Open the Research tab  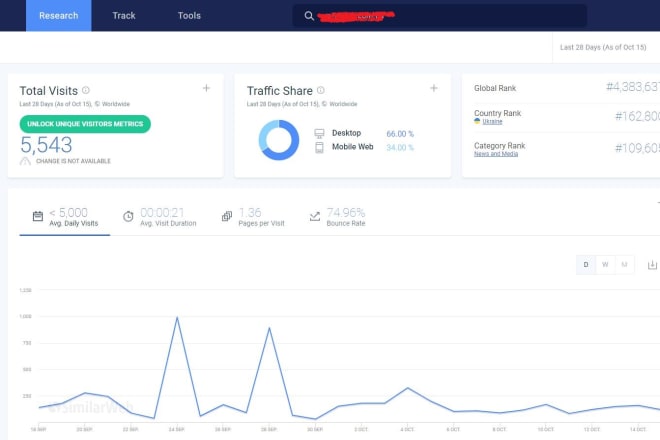[x=58, y=16]
